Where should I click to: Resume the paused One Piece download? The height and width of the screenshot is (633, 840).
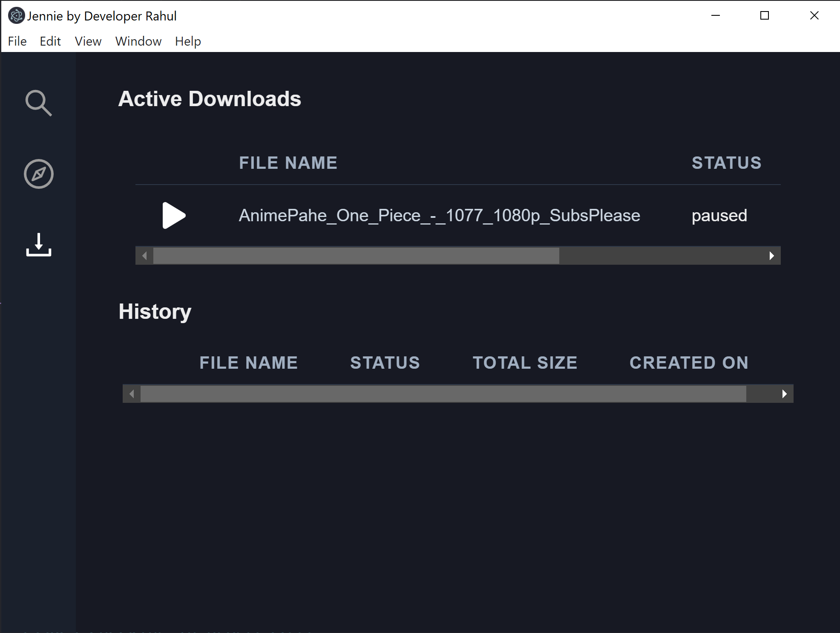174,215
